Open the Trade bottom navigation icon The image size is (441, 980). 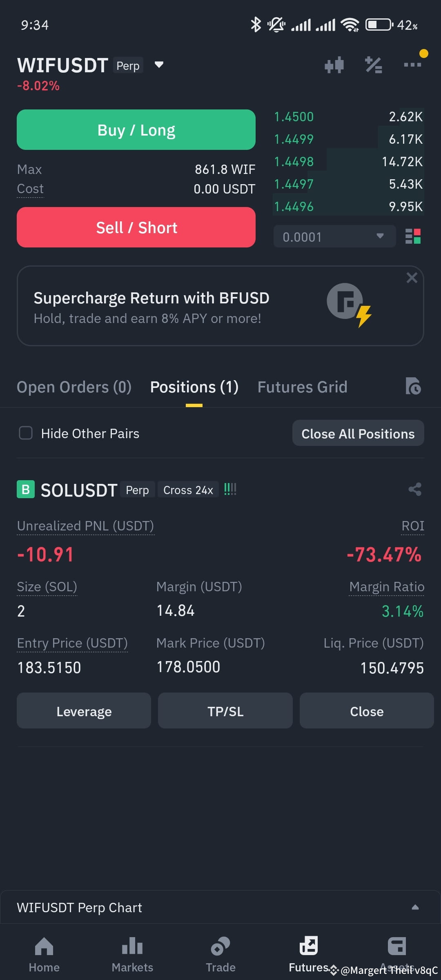220,947
